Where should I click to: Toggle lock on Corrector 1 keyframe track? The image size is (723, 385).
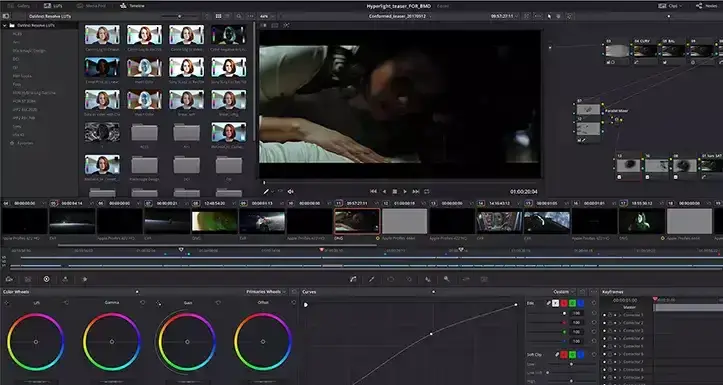pyautogui.click(x=610, y=315)
